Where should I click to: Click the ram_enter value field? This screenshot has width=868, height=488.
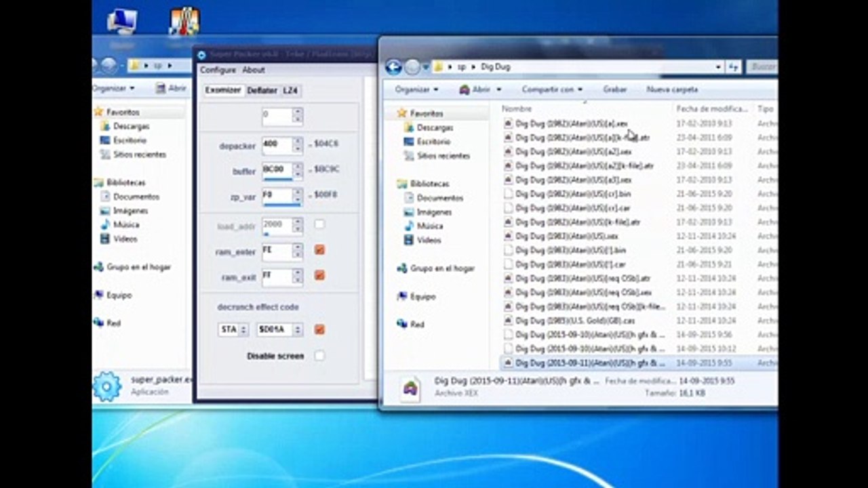(x=277, y=251)
